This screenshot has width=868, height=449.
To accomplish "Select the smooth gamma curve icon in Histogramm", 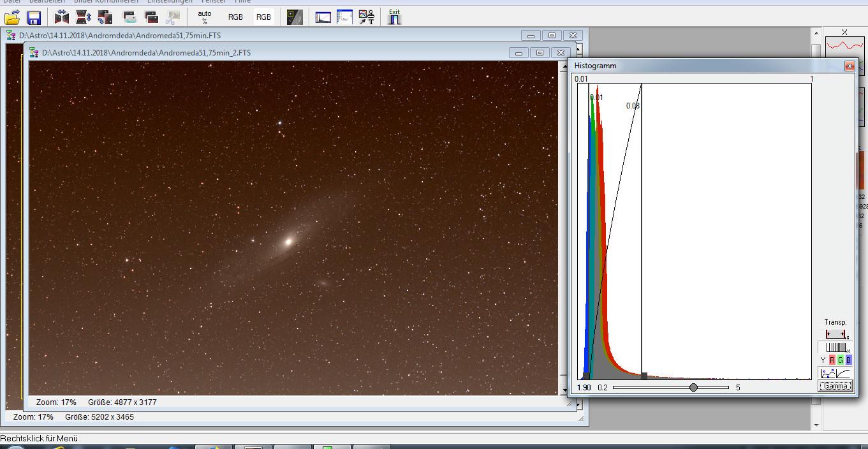I will (x=844, y=373).
